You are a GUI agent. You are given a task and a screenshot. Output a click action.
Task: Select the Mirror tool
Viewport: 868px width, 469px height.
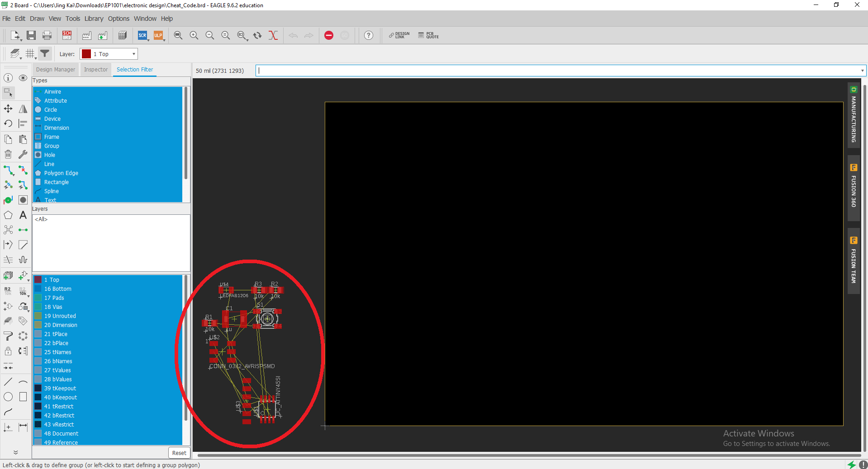(x=23, y=109)
